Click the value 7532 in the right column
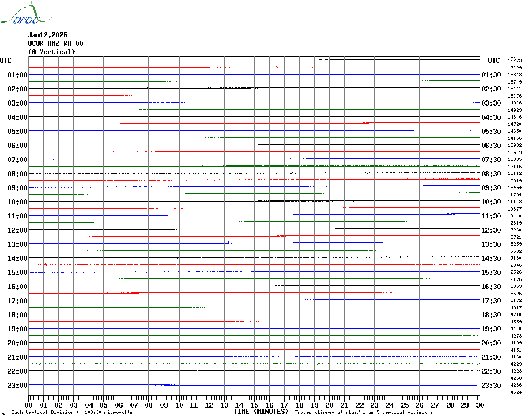Image resolution: width=525 pixels, height=420 pixels. click(516, 251)
